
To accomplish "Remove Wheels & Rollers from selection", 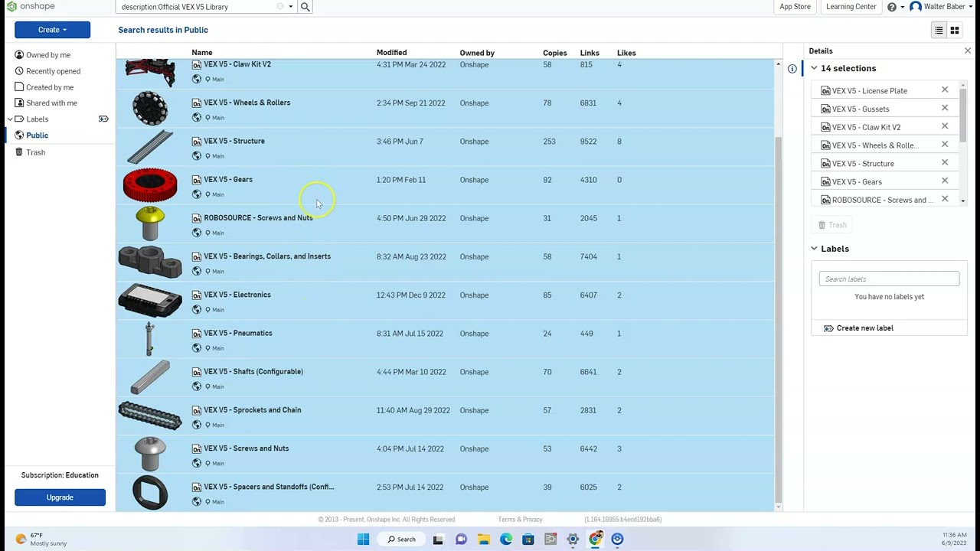I will point(945,145).
